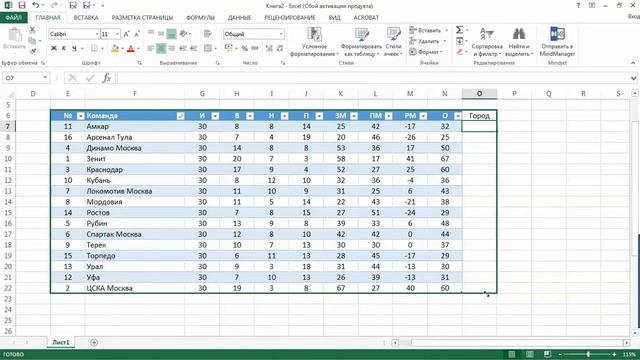Click the Name Box showing O7
This screenshot has height=360, width=640.
pyautogui.click(x=25, y=78)
